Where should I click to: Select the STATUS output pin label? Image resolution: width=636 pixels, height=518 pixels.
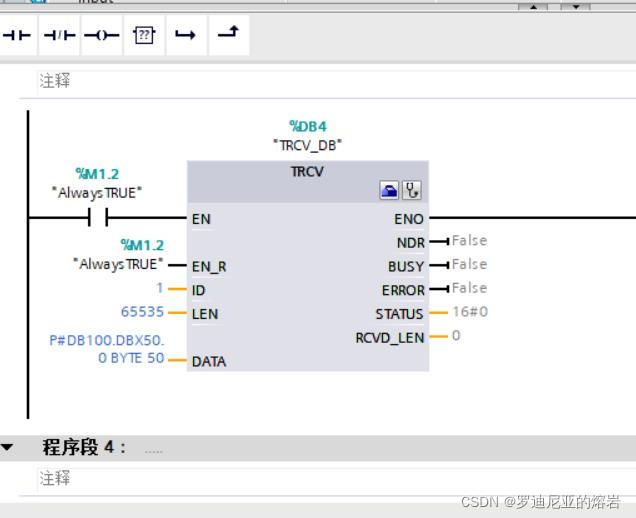[399, 314]
